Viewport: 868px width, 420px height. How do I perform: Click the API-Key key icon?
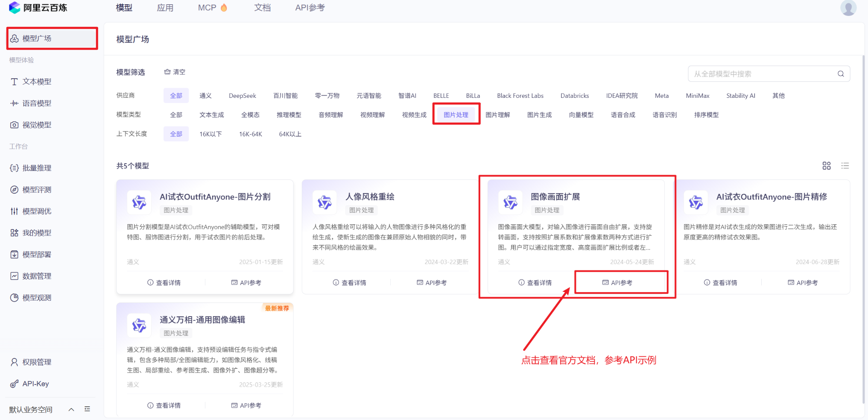(14, 384)
